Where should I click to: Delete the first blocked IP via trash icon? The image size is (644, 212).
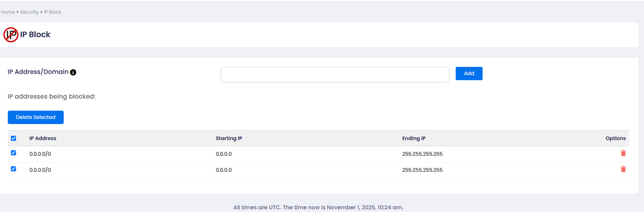pos(623,153)
